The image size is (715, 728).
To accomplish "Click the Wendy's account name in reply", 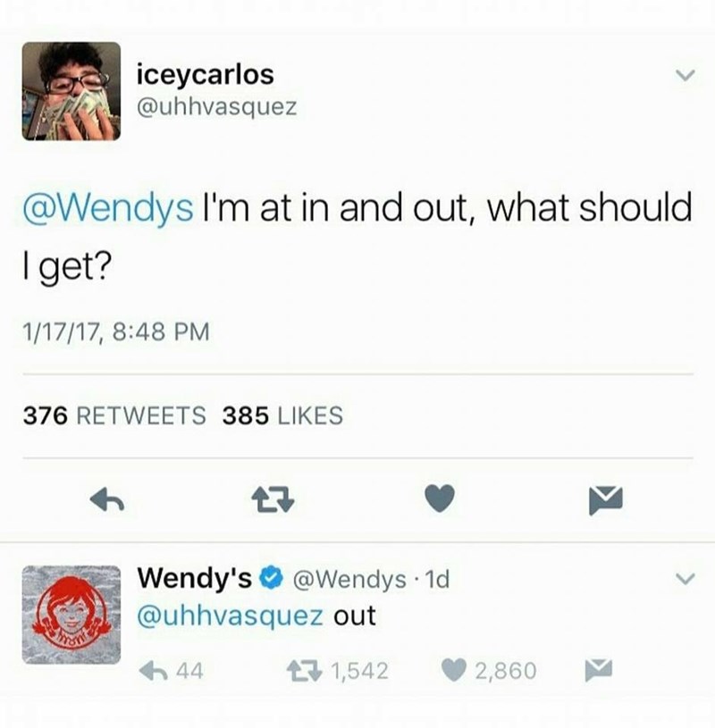I will [x=195, y=578].
